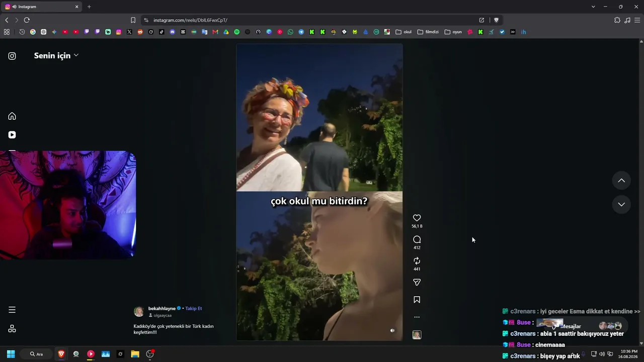Open the browser extensions menu

click(x=617, y=20)
